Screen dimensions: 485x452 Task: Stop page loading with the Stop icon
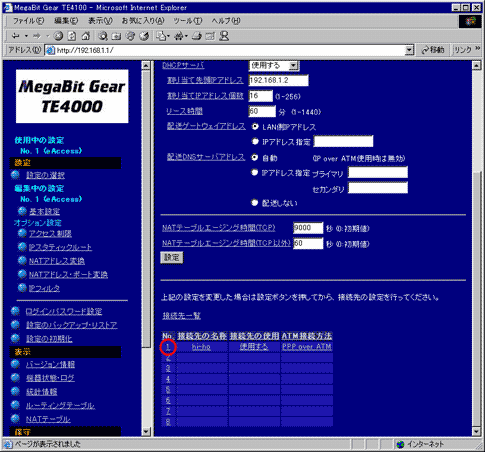pyautogui.click(x=58, y=36)
